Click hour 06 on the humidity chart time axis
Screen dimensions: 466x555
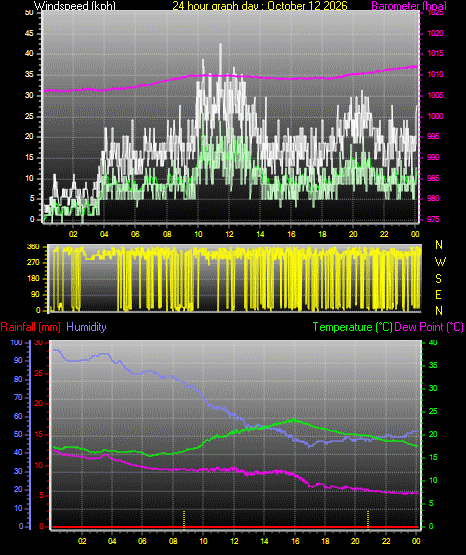[x=142, y=541]
